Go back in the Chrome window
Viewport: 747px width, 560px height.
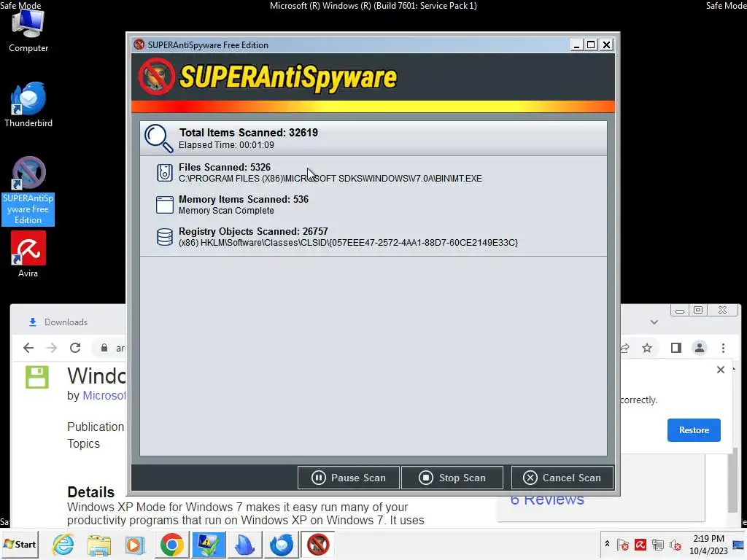click(x=28, y=348)
